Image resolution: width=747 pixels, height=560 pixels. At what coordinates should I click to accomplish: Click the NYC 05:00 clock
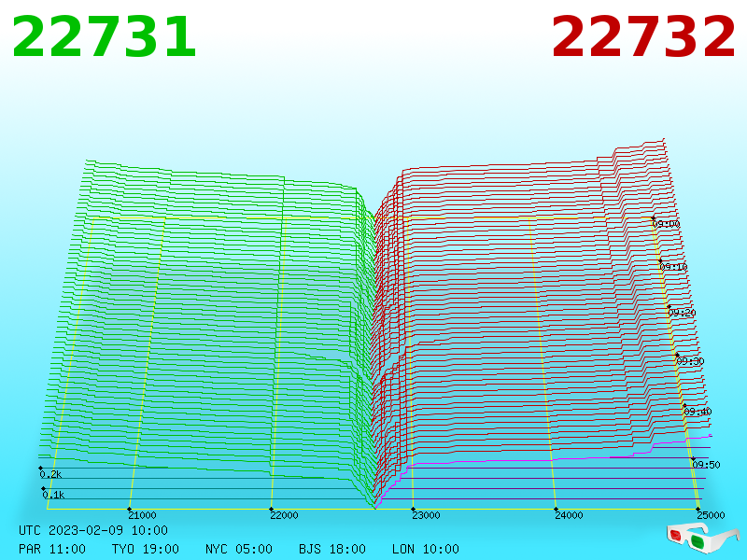(239, 549)
